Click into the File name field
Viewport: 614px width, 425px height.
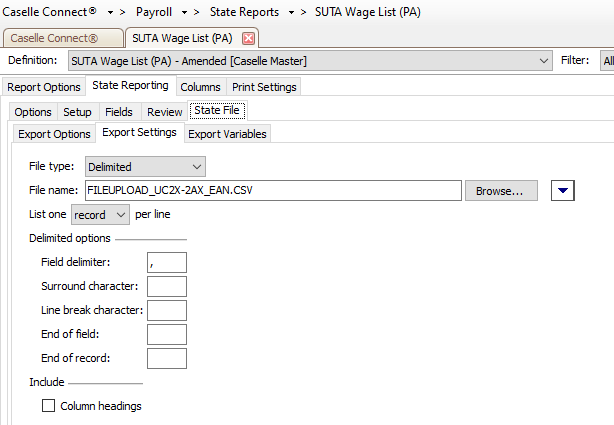[x=272, y=190]
